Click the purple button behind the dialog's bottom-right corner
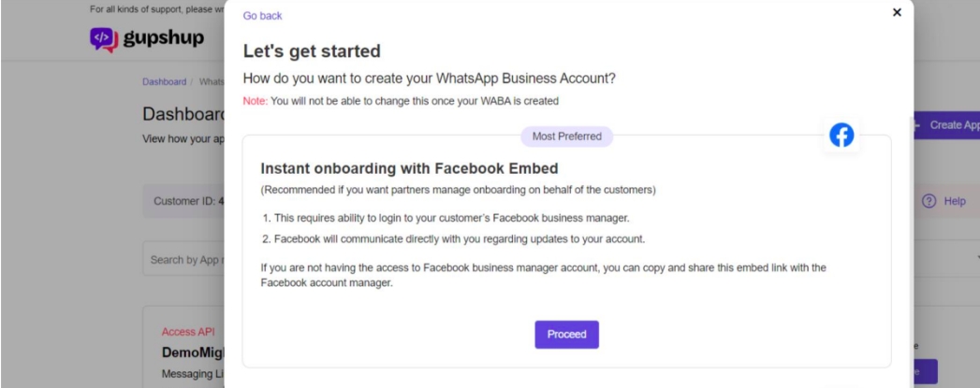980x388 pixels. coord(926,372)
